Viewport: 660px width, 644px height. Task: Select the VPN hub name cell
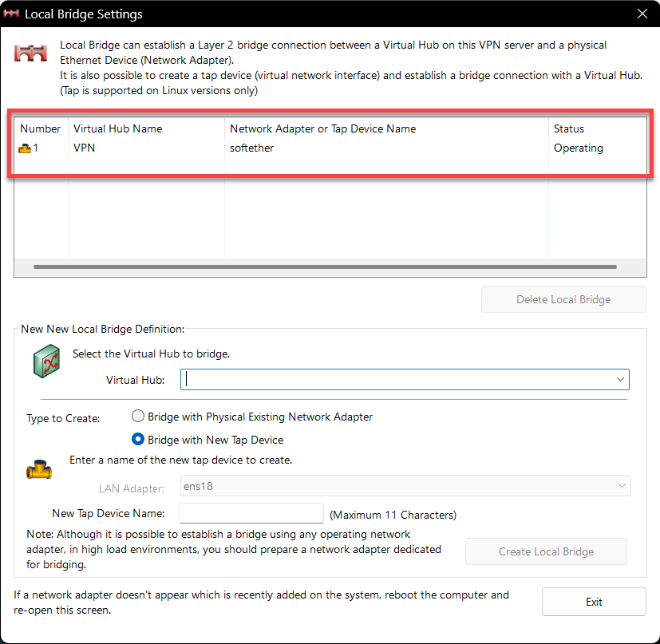tap(84, 148)
